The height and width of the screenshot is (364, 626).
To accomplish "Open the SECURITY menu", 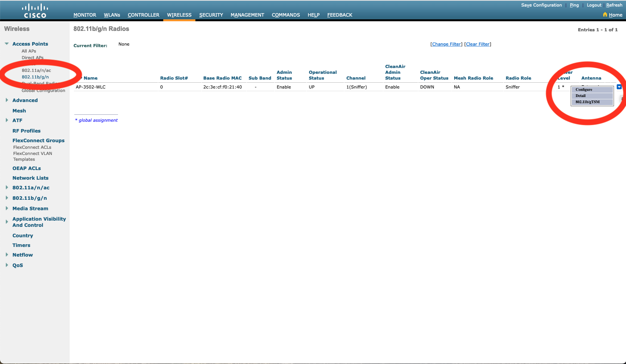I will [x=211, y=15].
